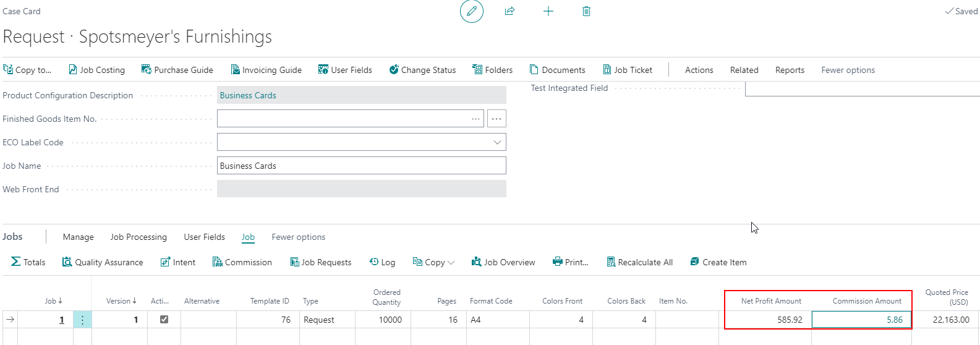
Task: Click the pencil Edit icon
Action: coord(472,11)
